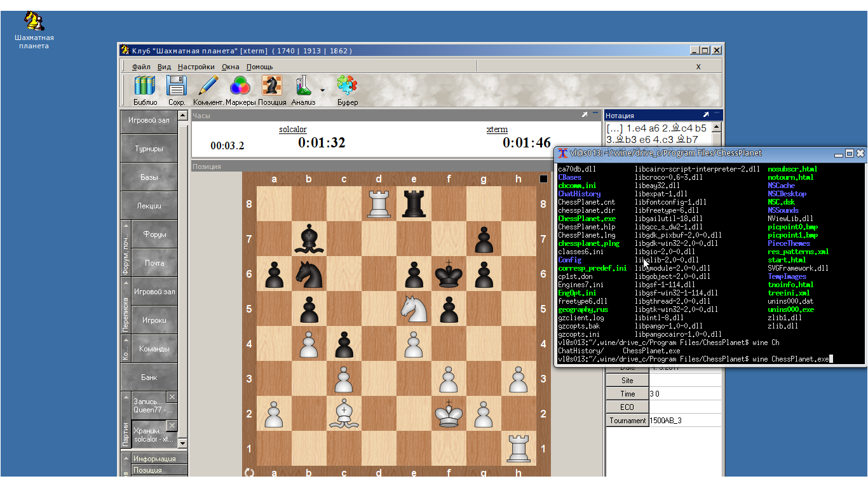
Task: Select the black rook on e8
Action: [414, 203]
